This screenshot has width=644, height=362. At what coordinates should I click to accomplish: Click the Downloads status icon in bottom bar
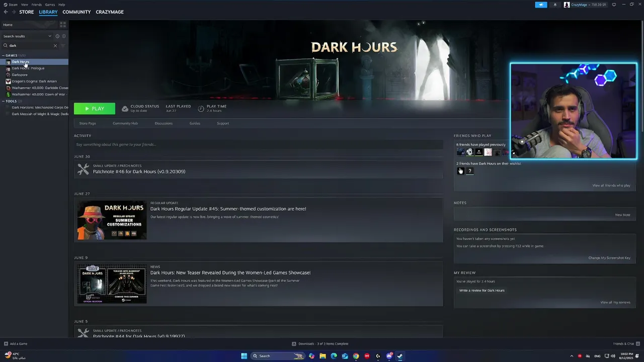(x=294, y=344)
